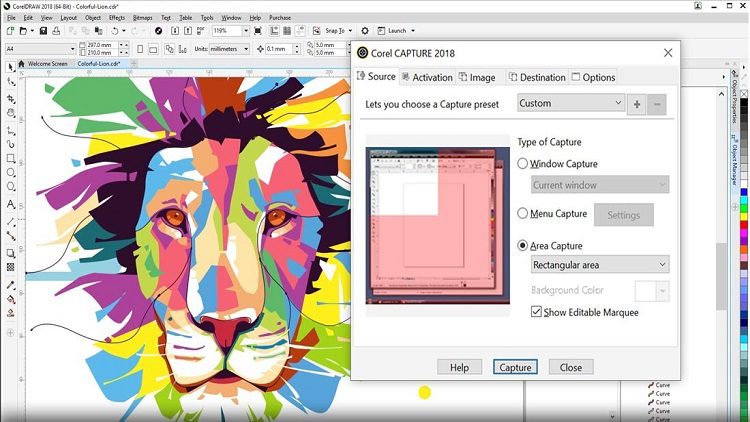Open the Snap To dropdown
The width and height of the screenshot is (750, 422).
[338, 31]
